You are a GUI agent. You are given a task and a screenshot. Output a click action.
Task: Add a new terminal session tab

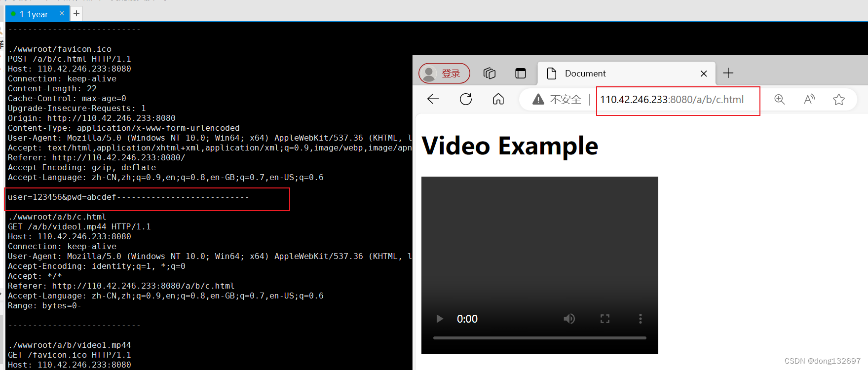tap(76, 13)
